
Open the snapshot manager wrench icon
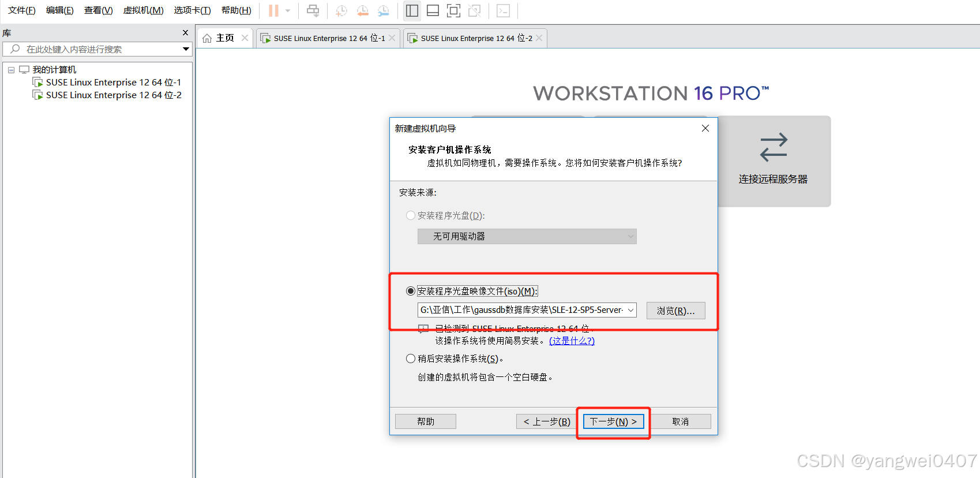(x=383, y=10)
